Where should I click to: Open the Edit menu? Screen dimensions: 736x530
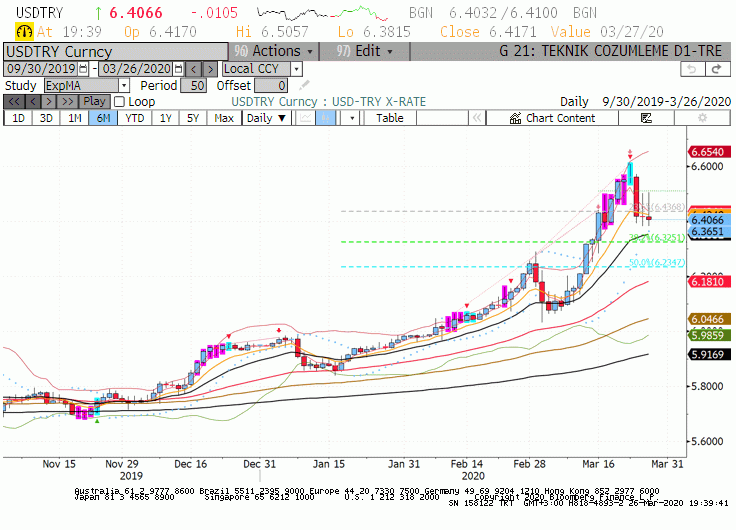(x=364, y=51)
